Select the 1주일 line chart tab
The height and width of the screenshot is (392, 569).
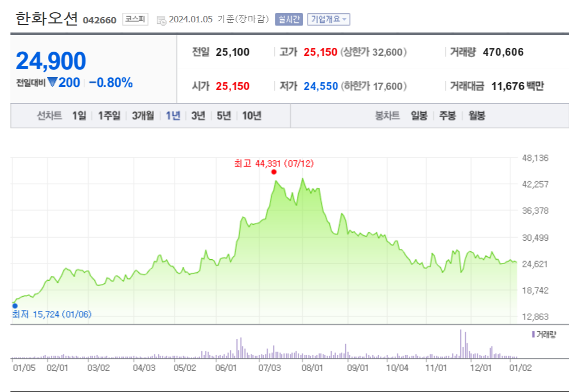pyautogui.click(x=109, y=116)
